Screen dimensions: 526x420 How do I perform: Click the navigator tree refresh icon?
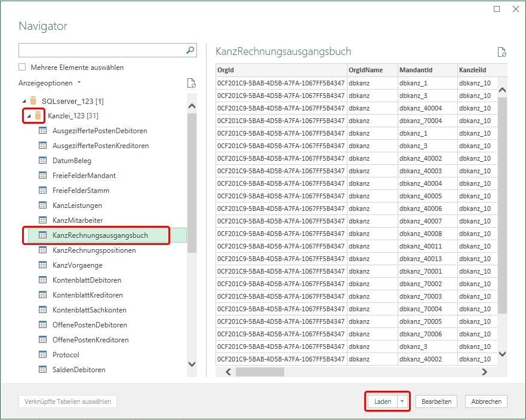192,83
